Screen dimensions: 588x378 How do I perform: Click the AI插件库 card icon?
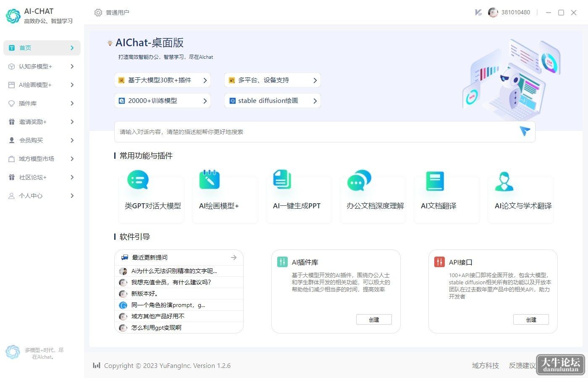click(x=283, y=262)
